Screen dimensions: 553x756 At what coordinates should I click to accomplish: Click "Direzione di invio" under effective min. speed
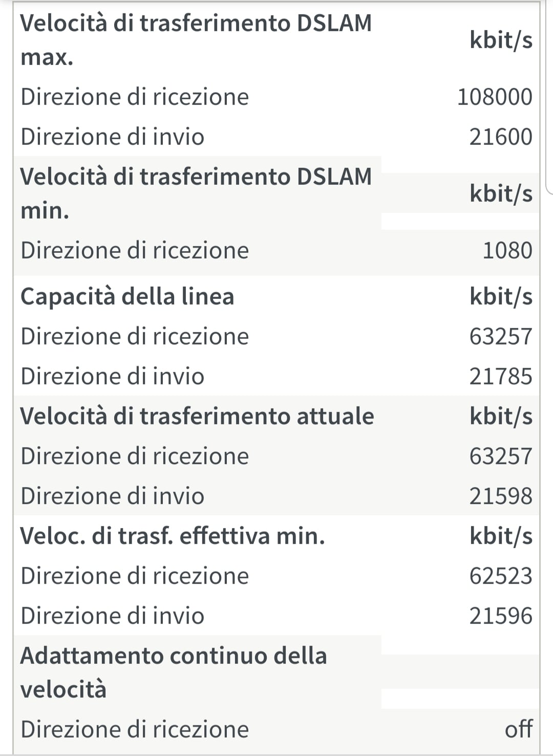point(112,616)
